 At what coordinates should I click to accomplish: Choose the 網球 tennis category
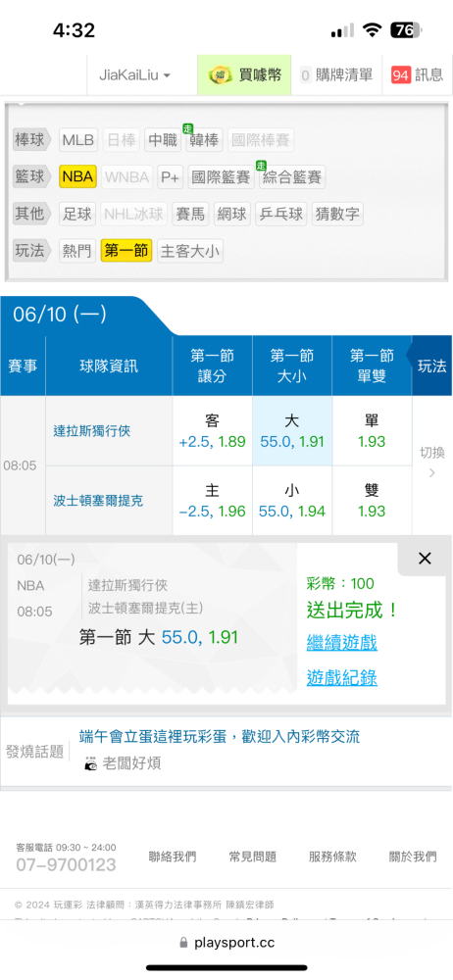pyautogui.click(x=231, y=214)
